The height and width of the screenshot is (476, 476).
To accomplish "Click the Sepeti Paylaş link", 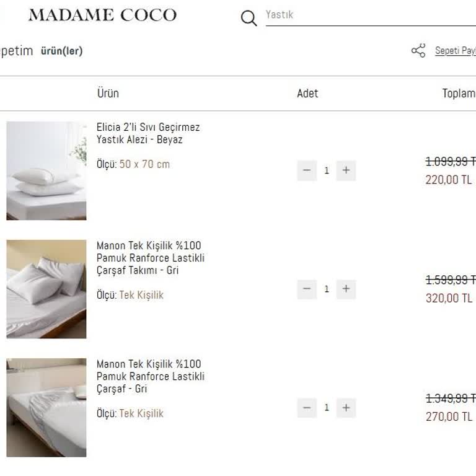I will (455, 51).
